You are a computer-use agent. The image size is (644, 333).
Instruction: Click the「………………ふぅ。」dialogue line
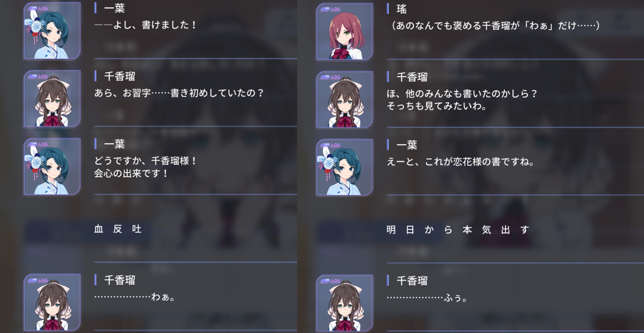(x=427, y=298)
